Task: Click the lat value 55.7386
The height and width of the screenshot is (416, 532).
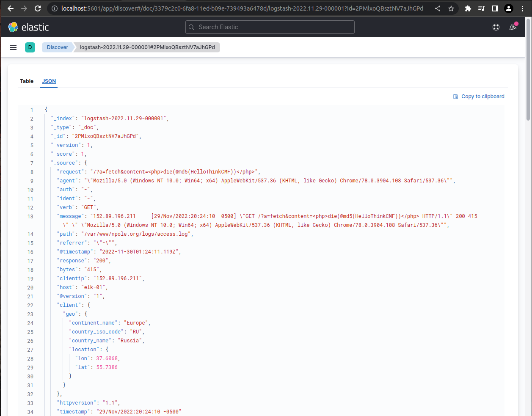Action: tap(107, 367)
